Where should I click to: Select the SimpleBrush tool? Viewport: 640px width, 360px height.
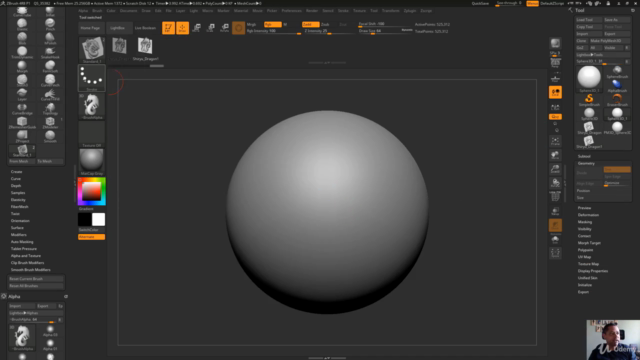click(x=589, y=100)
